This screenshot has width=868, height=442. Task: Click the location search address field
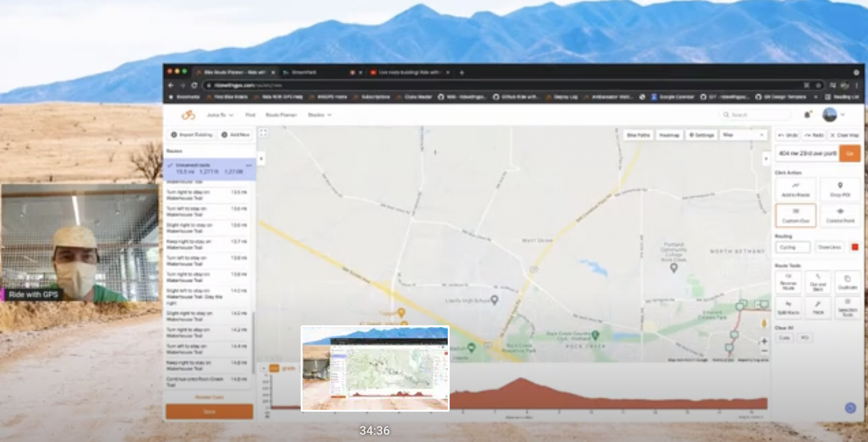coord(807,153)
